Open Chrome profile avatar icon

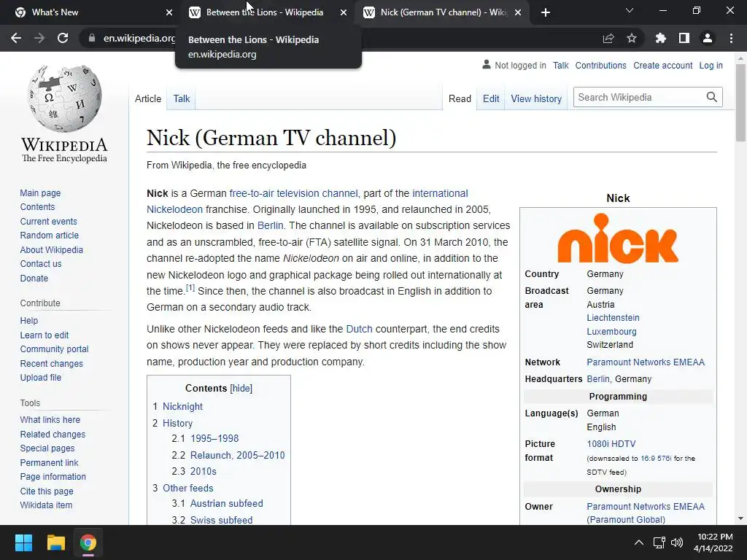[708, 38]
